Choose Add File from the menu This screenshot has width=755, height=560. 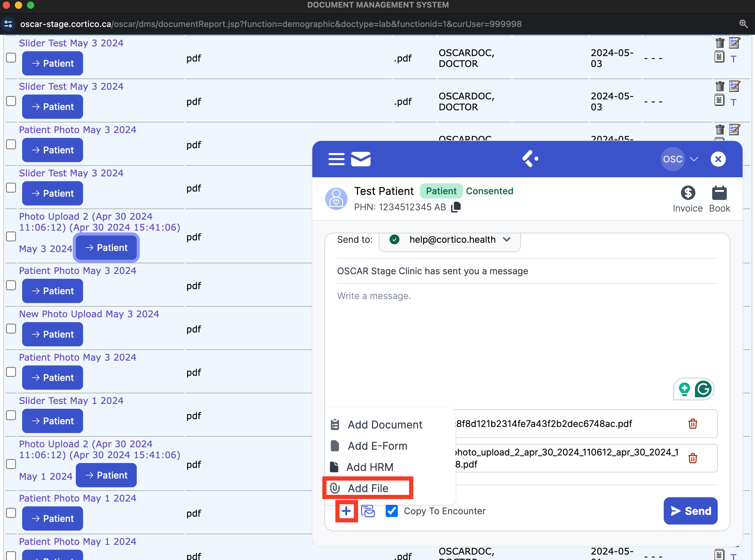coord(368,488)
